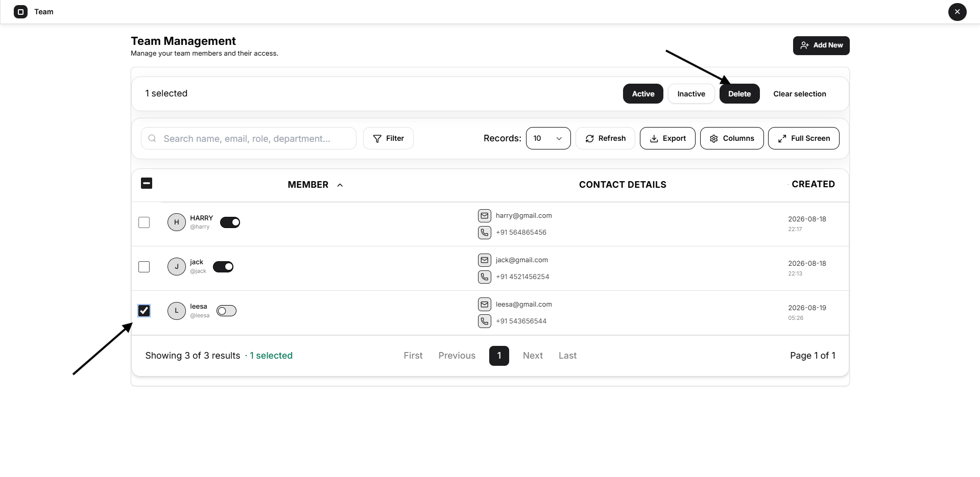Click the email icon beside jack@gmail.com
Screen dimensions: 980x477
click(x=485, y=260)
